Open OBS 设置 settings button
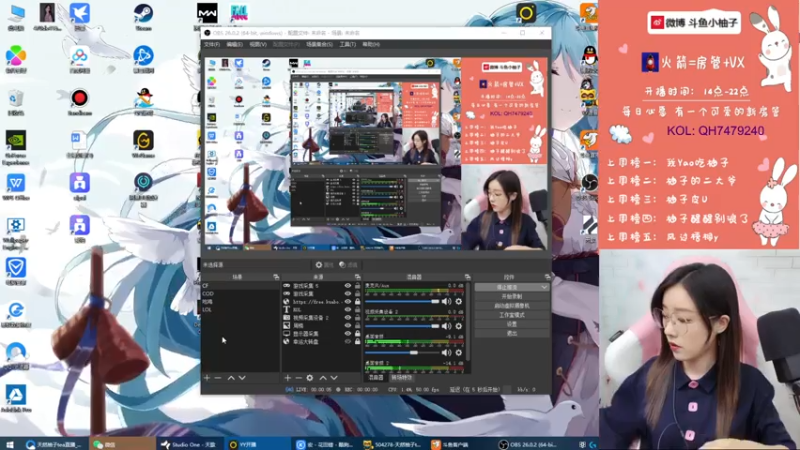Screen dimensions: 800x450 (512, 324)
